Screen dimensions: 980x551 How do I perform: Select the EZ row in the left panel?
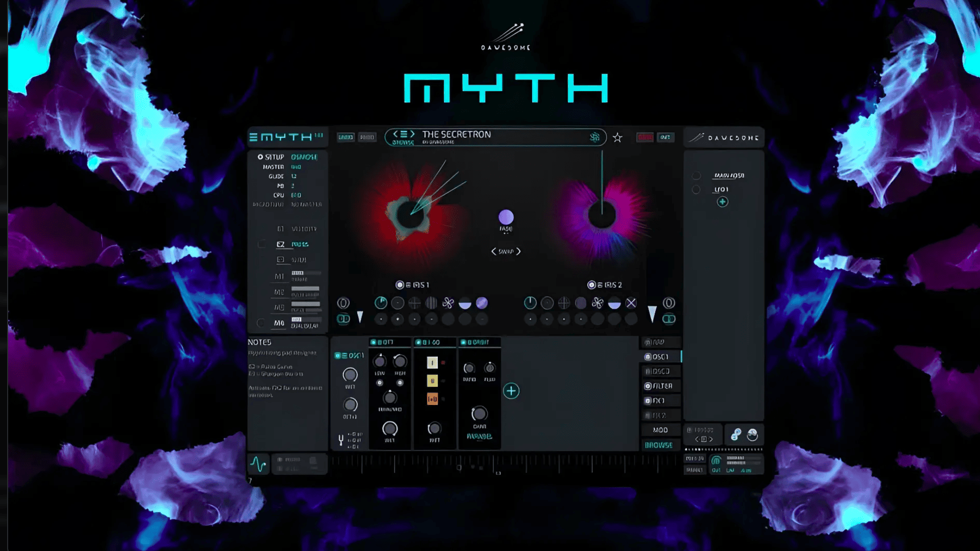click(292, 244)
